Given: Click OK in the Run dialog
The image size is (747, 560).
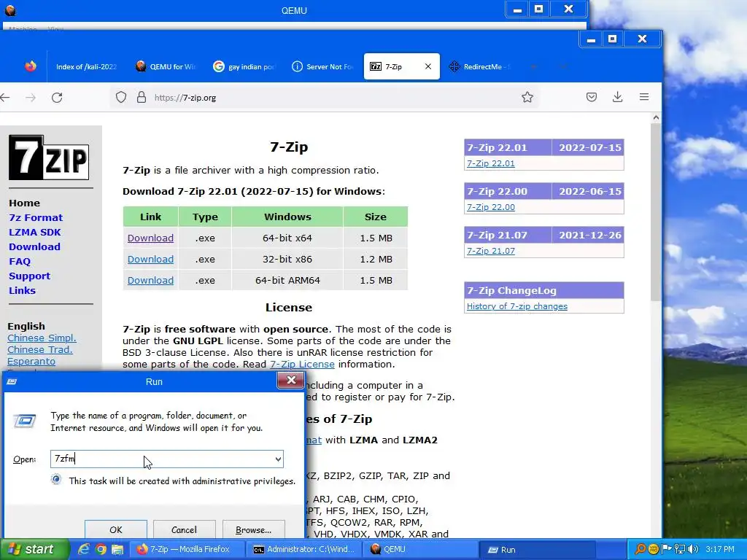Looking at the screenshot, I should pyautogui.click(x=116, y=529).
